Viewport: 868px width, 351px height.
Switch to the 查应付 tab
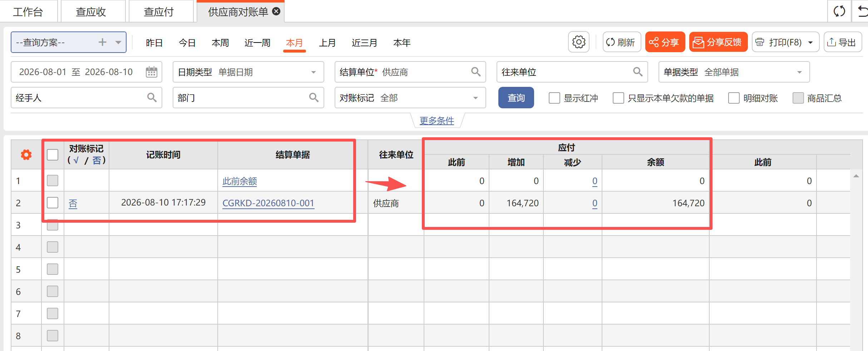[x=159, y=12]
